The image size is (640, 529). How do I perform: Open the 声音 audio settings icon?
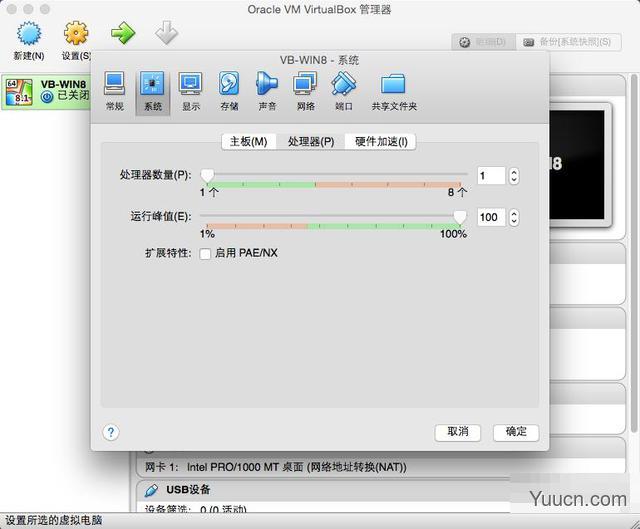pos(267,83)
